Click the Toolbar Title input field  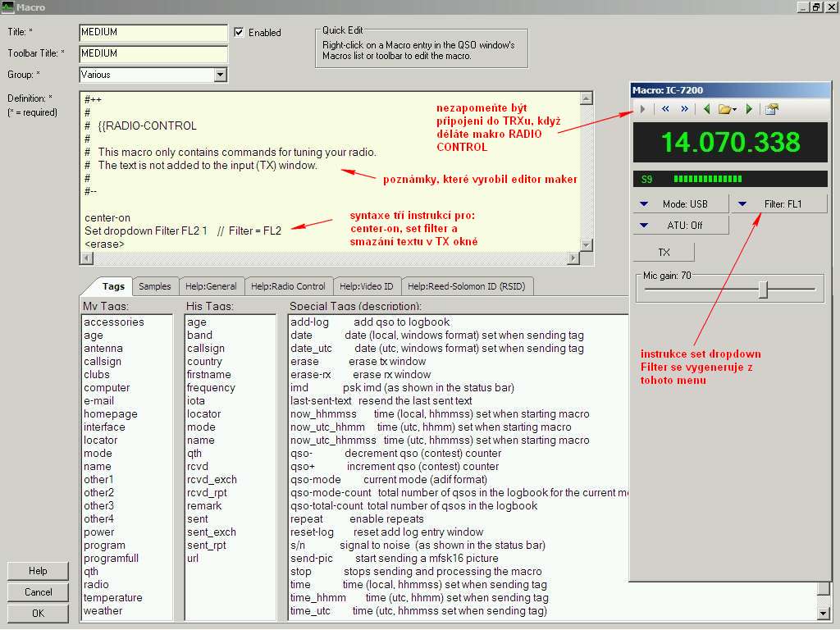[153, 53]
